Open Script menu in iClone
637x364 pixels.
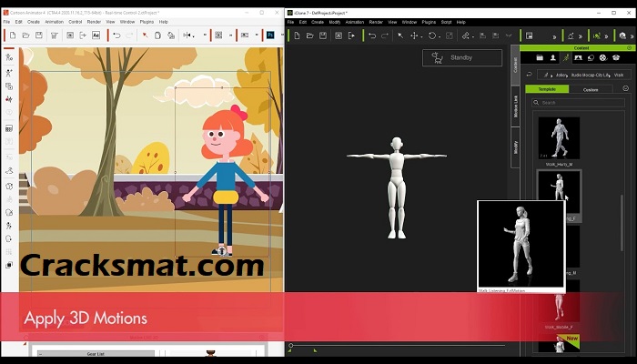coord(446,22)
